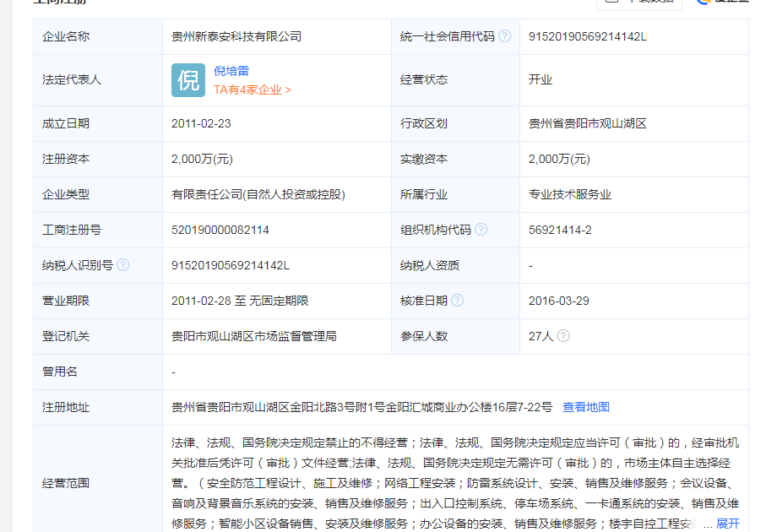This screenshot has height=532, width=766.
Task: Select the 参保人数 label
Action: (x=424, y=336)
